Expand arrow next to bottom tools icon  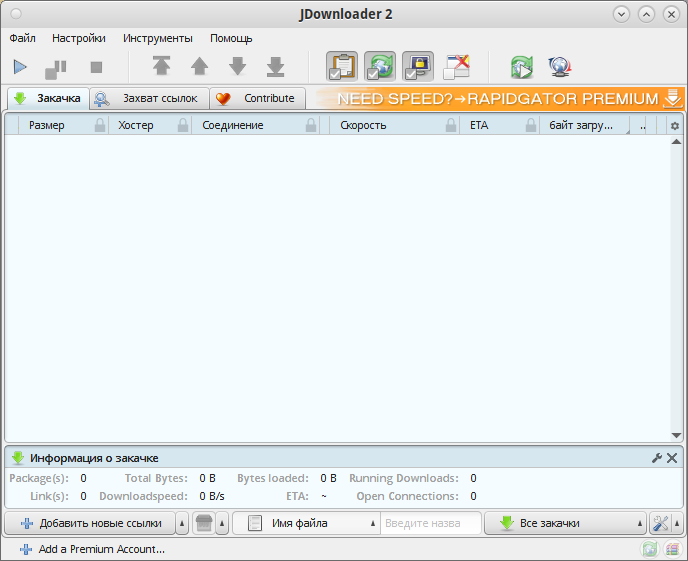pos(677,523)
